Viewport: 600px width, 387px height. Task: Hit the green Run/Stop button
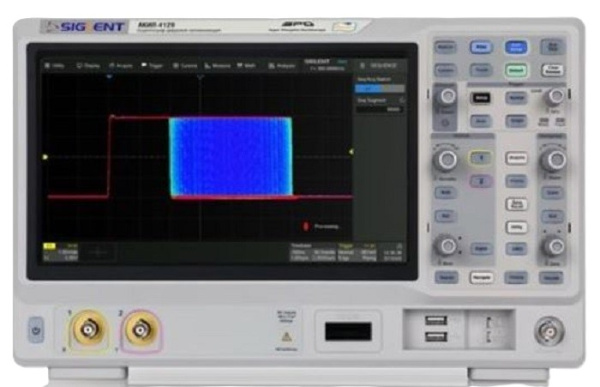[516, 70]
